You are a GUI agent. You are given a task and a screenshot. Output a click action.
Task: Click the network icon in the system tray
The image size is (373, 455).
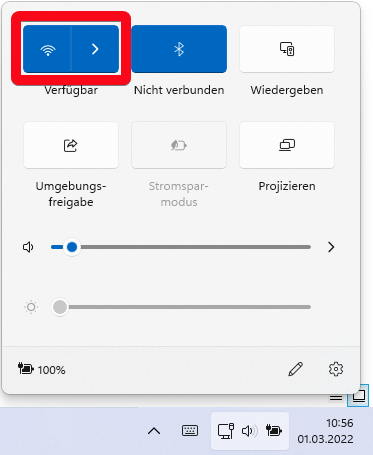226,431
